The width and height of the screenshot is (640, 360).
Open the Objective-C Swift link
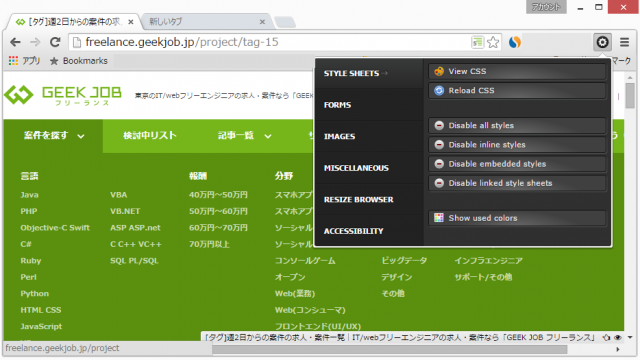tap(55, 228)
